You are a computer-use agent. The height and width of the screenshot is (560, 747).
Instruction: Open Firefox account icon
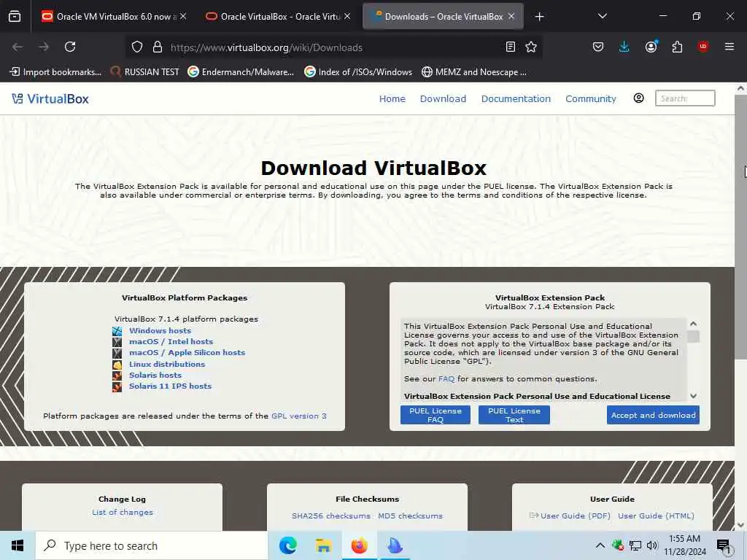tap(651, 47)
